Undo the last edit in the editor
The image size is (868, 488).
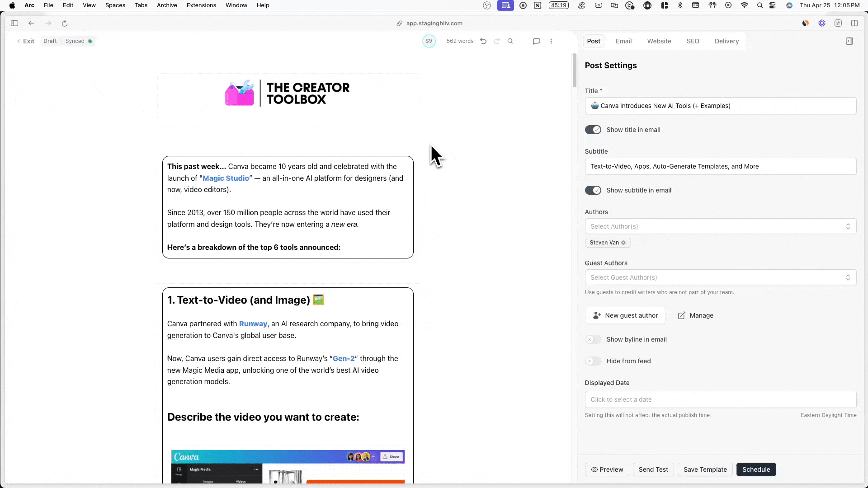tap(483, 41)
